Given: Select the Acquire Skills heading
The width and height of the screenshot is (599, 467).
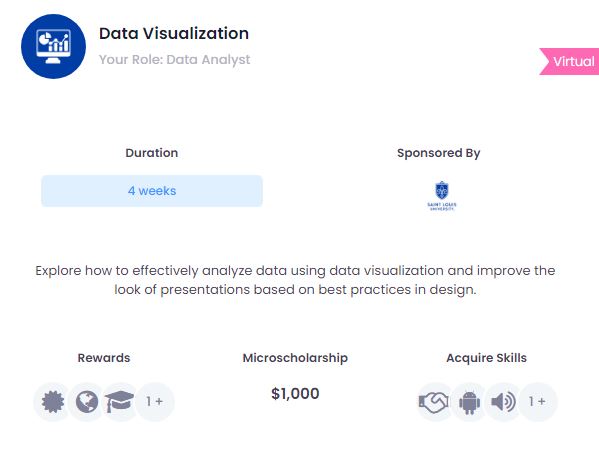Looking at the screenshot, I should [x=487, y=358].
